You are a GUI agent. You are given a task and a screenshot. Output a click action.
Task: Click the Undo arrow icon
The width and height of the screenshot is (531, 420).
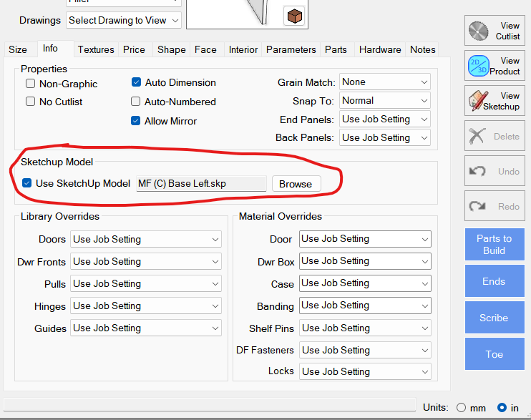click(x=477, y=171)
